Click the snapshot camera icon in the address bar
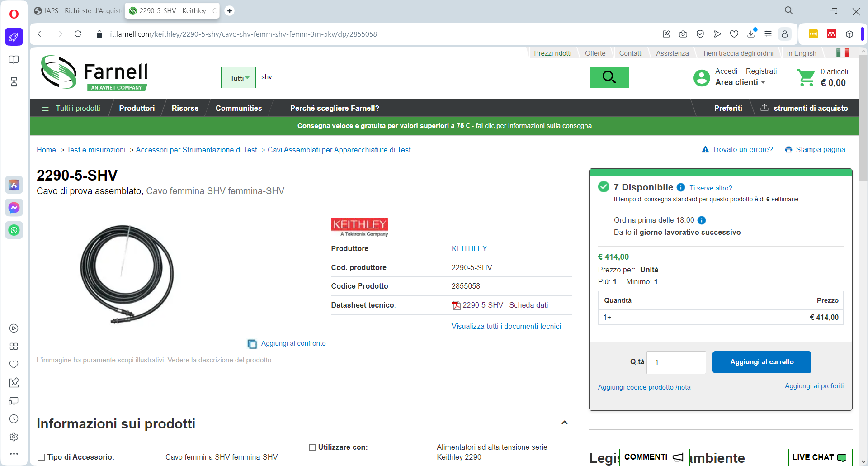The image size is (868, 466). point(683,34)
